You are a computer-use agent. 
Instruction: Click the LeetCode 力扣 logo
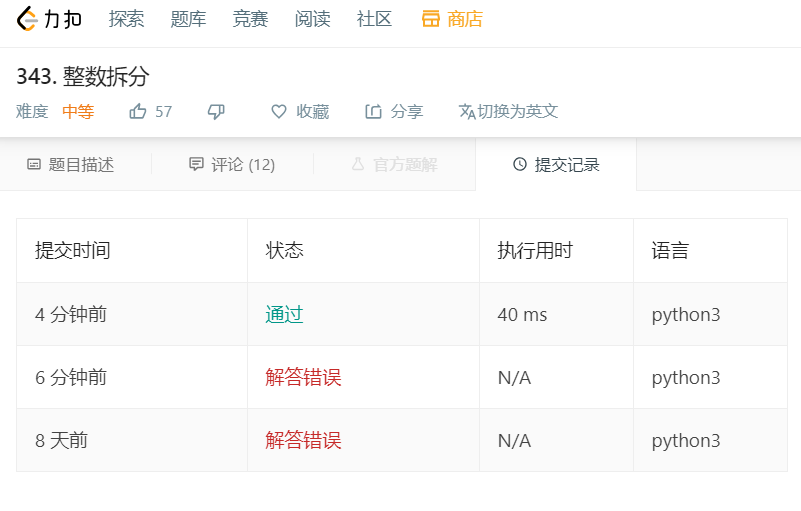click(49, 19)
